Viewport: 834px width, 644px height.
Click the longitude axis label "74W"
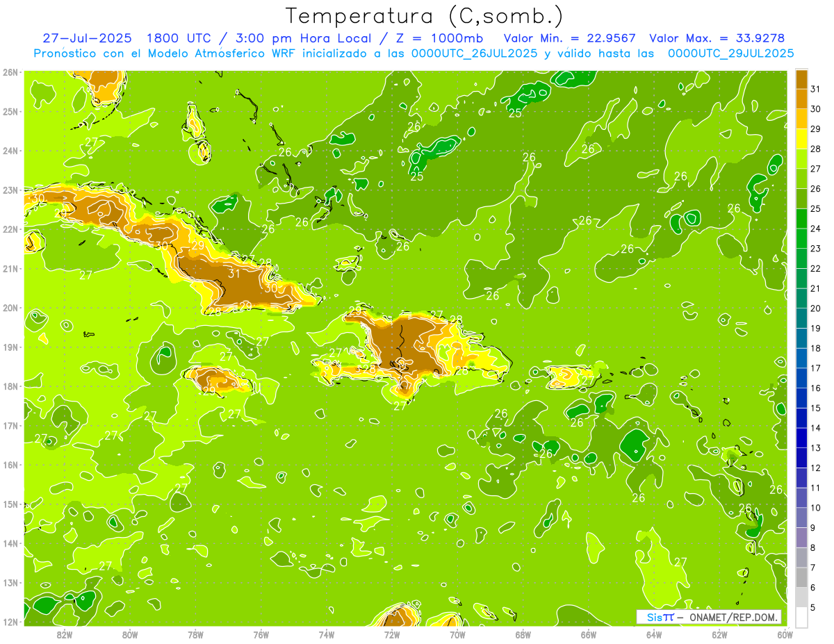point(327,634)
